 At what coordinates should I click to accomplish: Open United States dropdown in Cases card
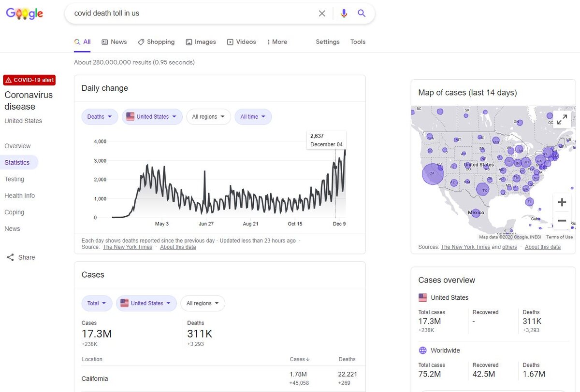click(146, 303)
